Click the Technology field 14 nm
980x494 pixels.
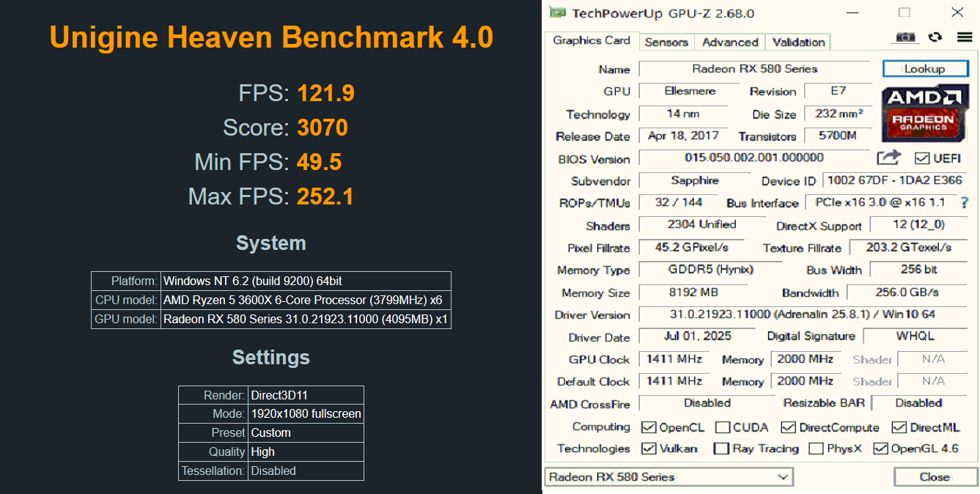[x=683, y=114]
